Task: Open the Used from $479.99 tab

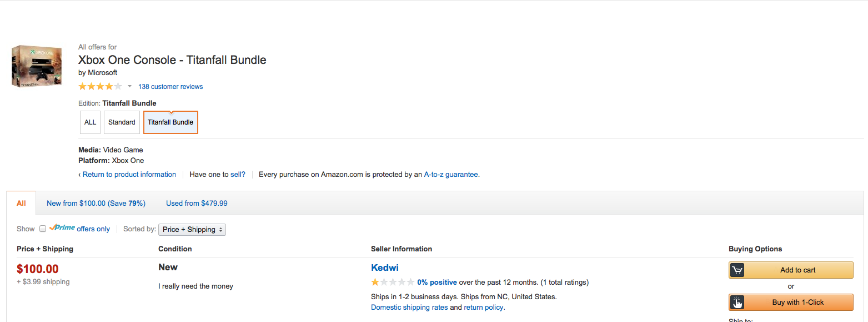Action: 197,203
